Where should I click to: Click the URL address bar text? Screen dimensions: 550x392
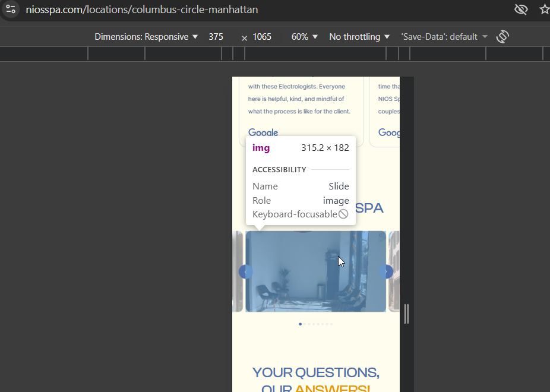tap(142, 10)
